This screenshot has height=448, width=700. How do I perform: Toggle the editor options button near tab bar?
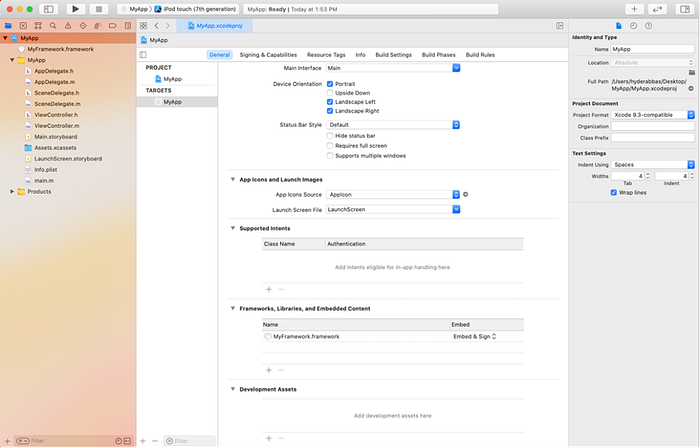[560, 26]
